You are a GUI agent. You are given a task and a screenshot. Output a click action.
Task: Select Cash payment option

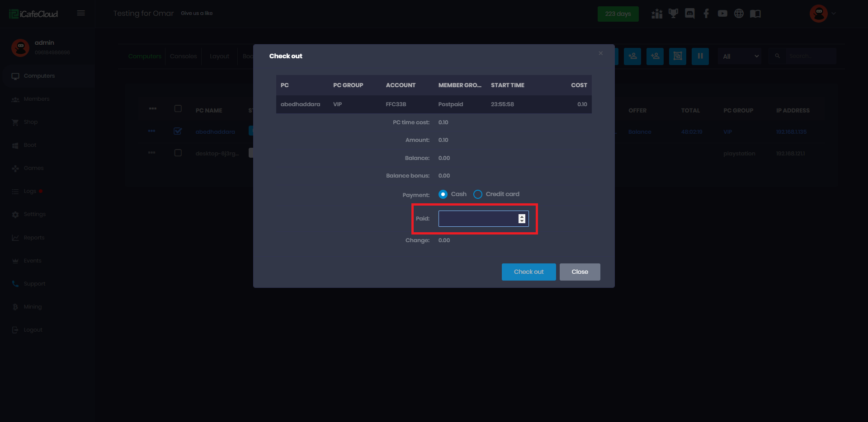443,194
